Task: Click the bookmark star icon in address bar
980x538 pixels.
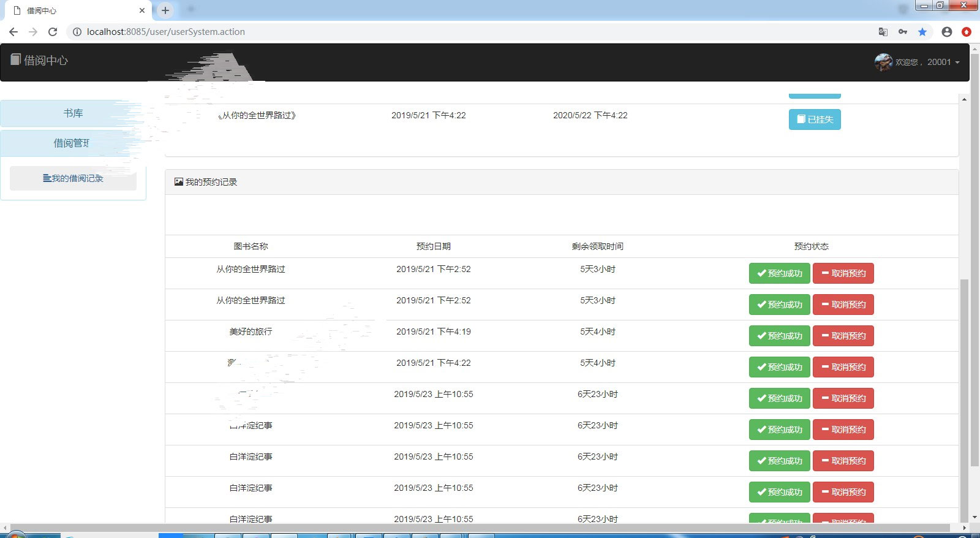Action: (922, 32)
